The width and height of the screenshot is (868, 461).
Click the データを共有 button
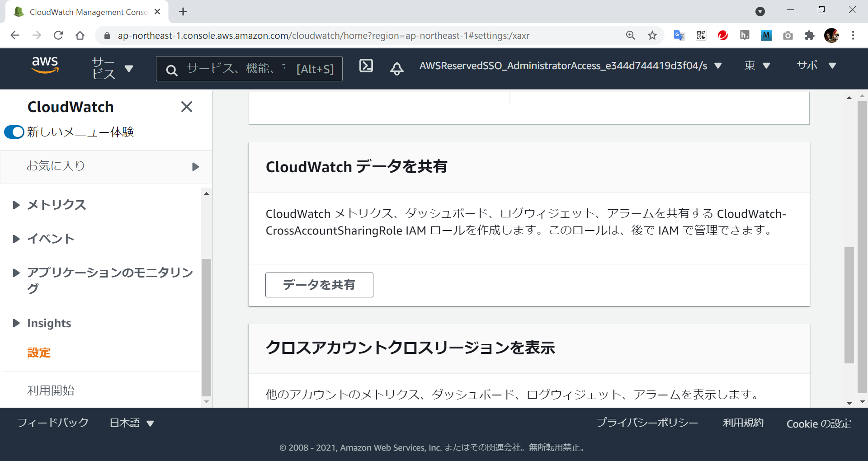click(319, 285)
